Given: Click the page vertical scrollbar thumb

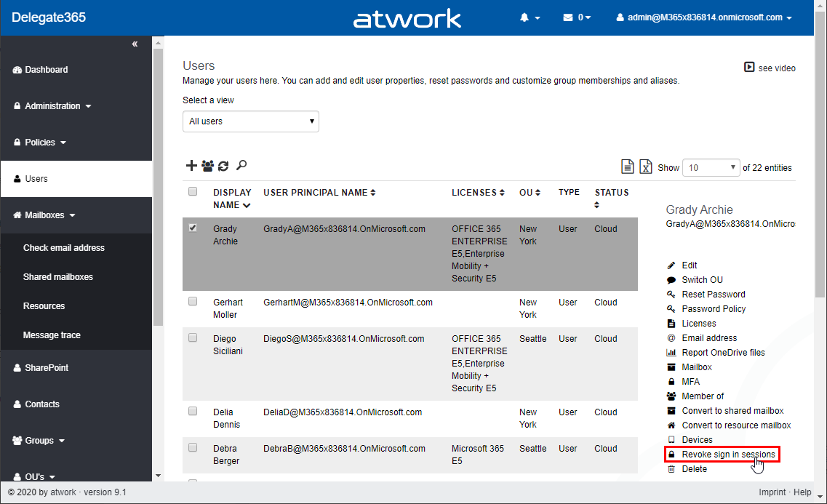Looking at the screenshot, I should point(820,153).
